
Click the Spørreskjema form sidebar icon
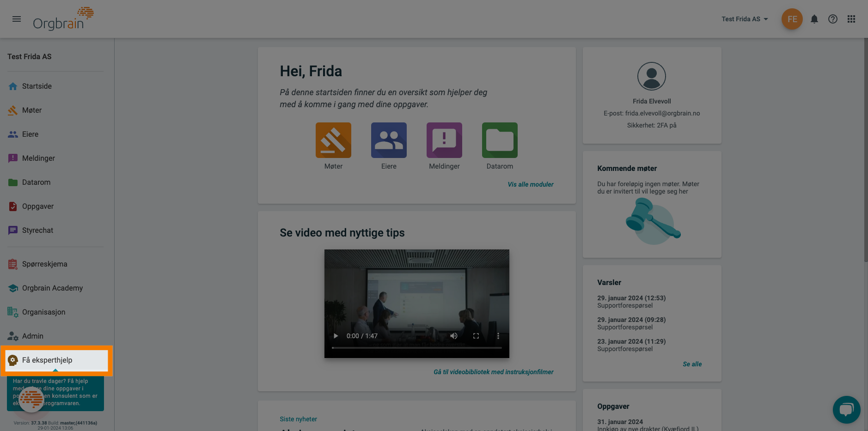[x=13, y=264]
